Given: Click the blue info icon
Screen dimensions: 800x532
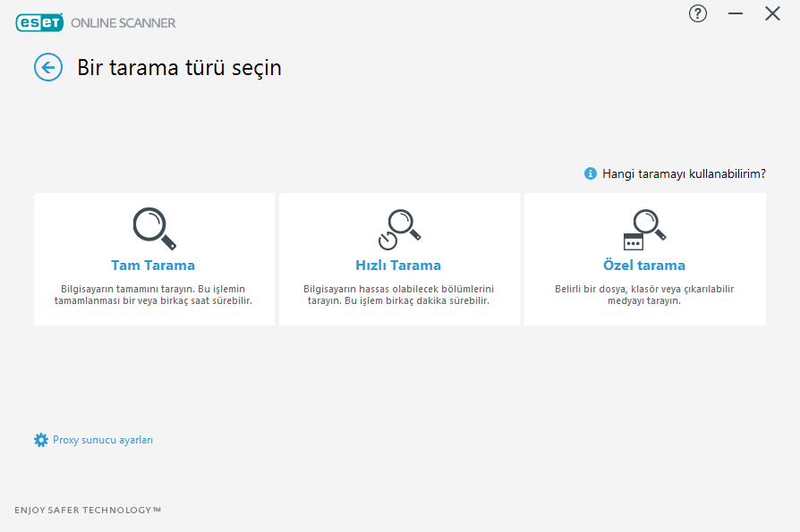Looking at the screenshot, I should point(591,173).
